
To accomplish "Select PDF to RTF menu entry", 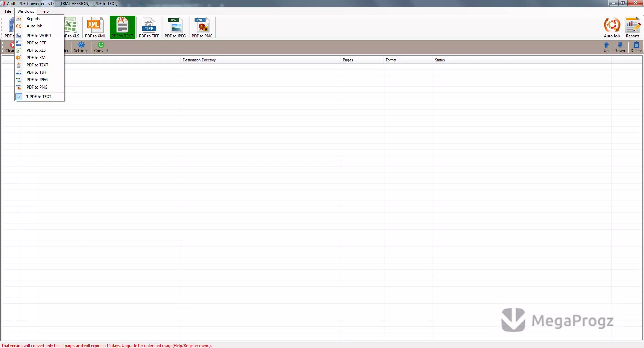I will click(x=40, y=43).
